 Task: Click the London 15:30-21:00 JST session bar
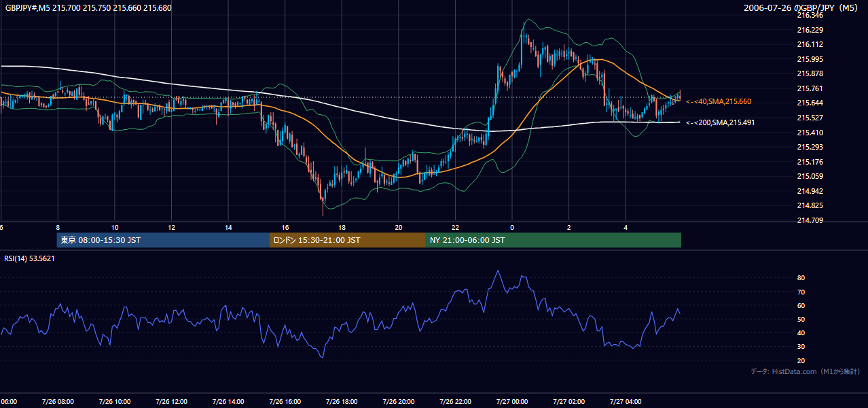[x=348, y=240]
